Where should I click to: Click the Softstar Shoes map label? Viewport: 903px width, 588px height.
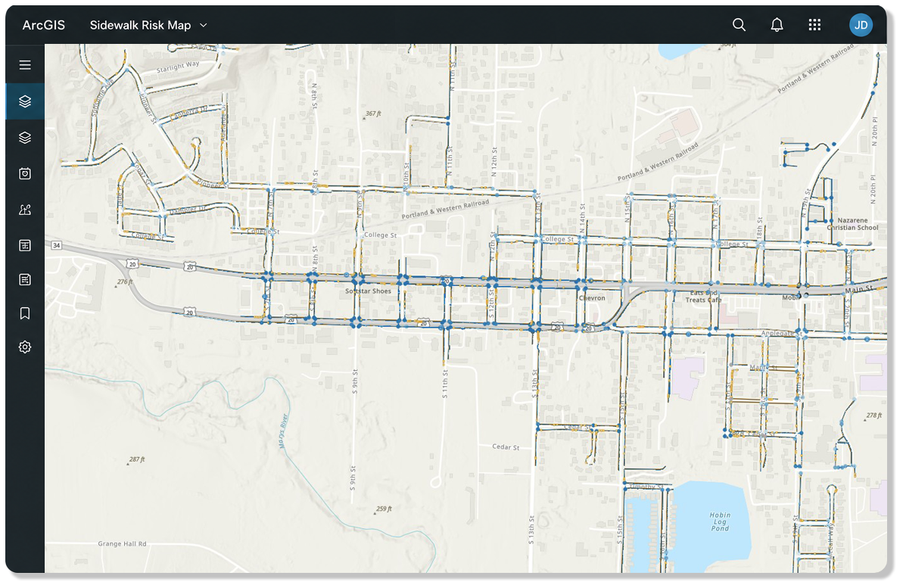click(x=368, y=291)
